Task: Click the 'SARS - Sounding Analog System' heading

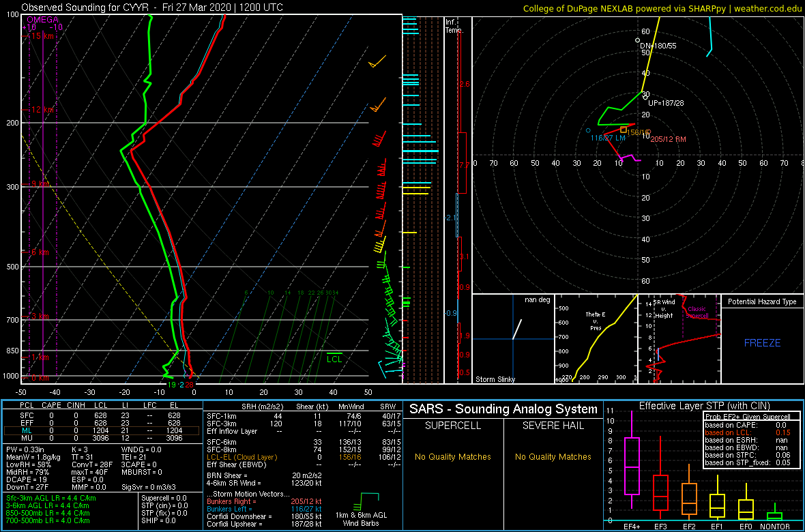Action: (503, 409)
